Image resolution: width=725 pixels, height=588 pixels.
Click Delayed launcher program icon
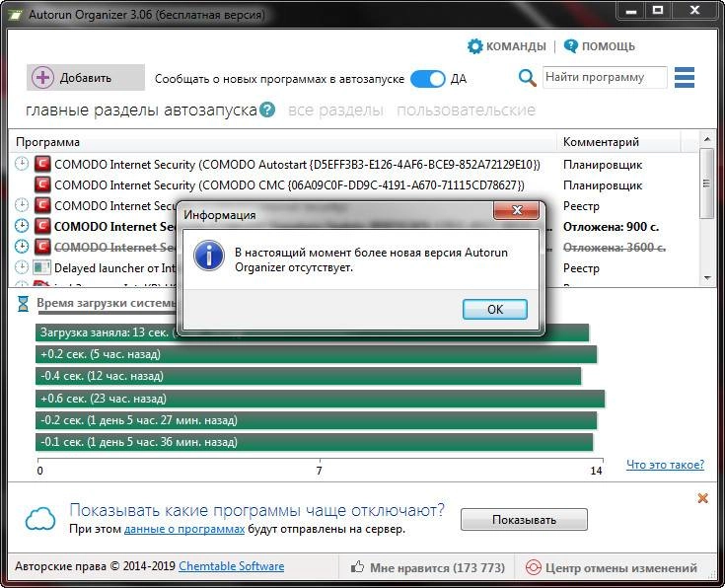42,267
